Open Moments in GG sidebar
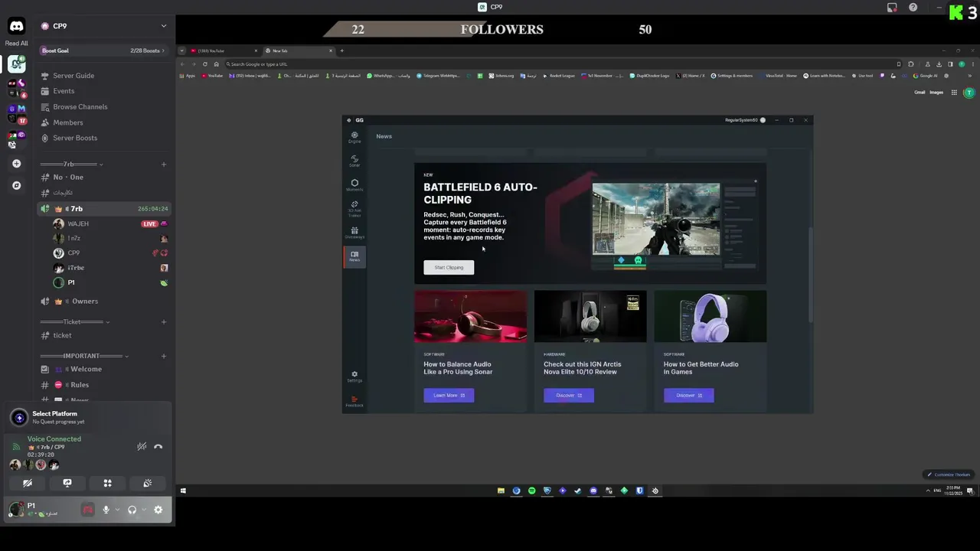The width and height of the screenshot is (980, 551). click(x=354, y=185)
